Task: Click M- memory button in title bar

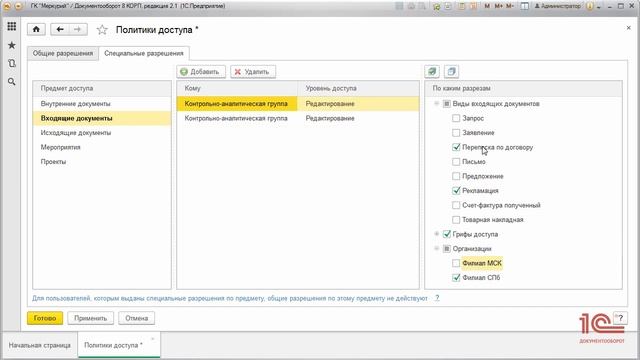Action: [510, 6]
